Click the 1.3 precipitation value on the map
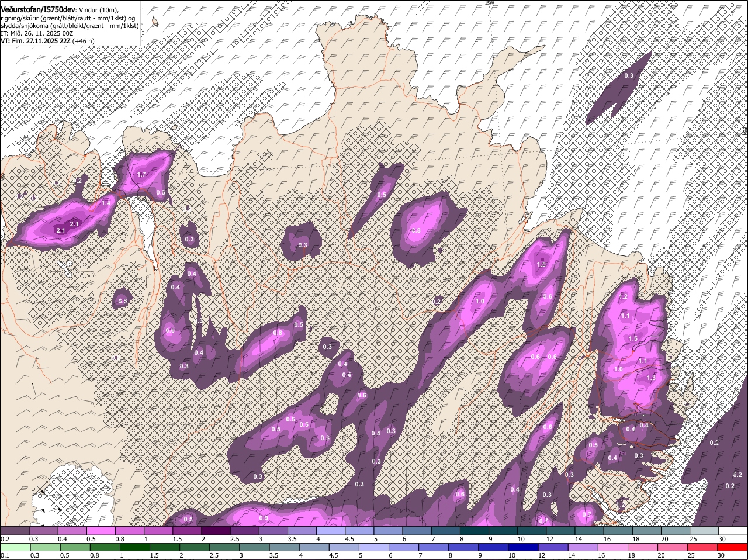The width and height of the screenshot is (748, 560). click(x=651, y=378)
